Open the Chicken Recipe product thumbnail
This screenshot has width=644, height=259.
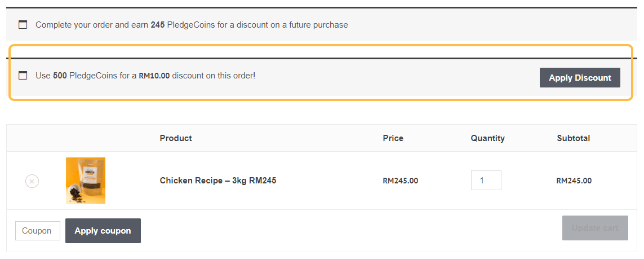click(x=86, y=181)
